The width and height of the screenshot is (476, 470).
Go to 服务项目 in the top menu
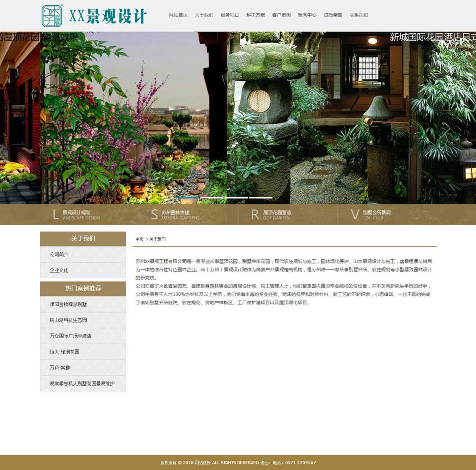click(x=230, y=15)
